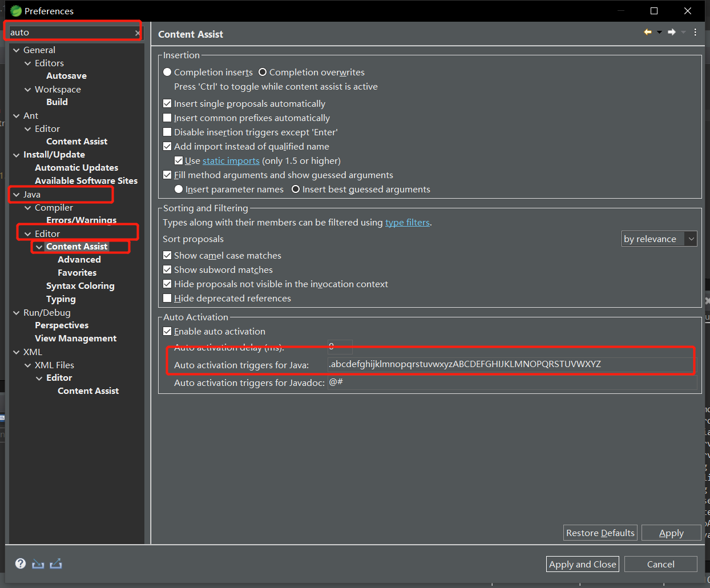Collapse the Workspace tree node
This screenshot has width=710, height=588.
(x=28, y=90)
